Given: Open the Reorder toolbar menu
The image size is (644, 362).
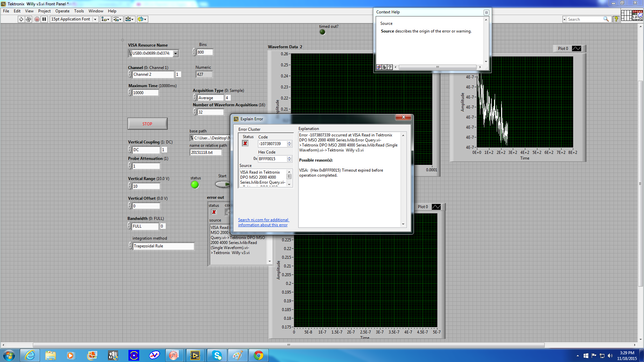Looking at the screenshot, I should (142, 19).
